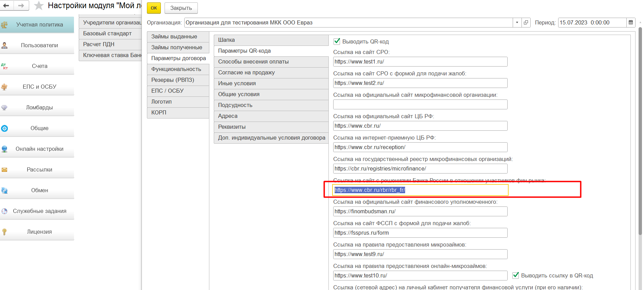Open Учетная политика section
The height and width of the screenshot is (290, 644).
[x=37, y=25]
